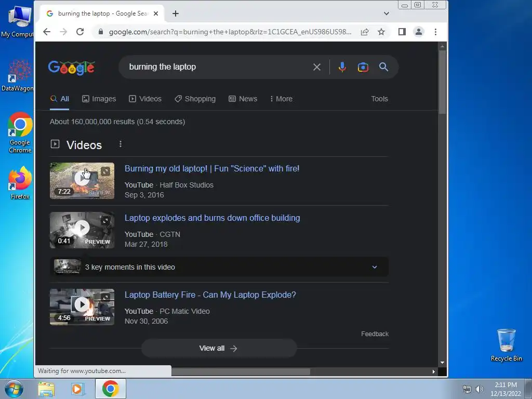Image resolution: width=532 pixels, height=399 pixels.
Task: Click scrollbar up arrow
Action: (442, 46)
